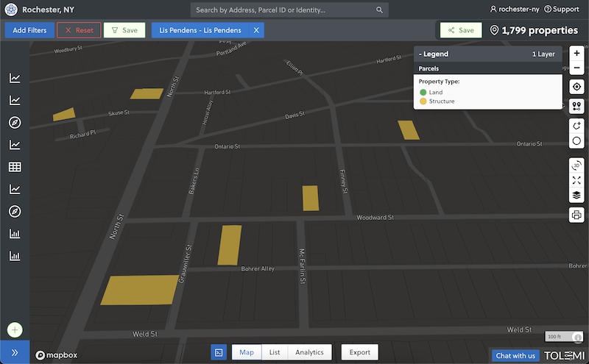Expand the left sidebar with double chevron

(x=15, y=352)
